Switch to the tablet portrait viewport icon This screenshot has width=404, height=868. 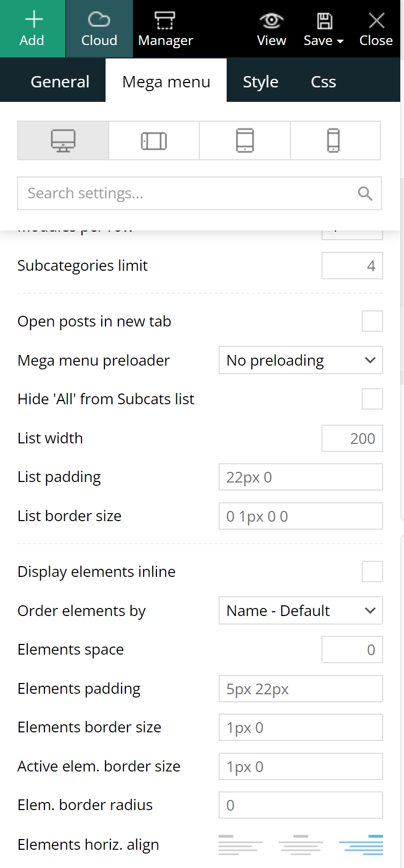[x=245, y=140]
